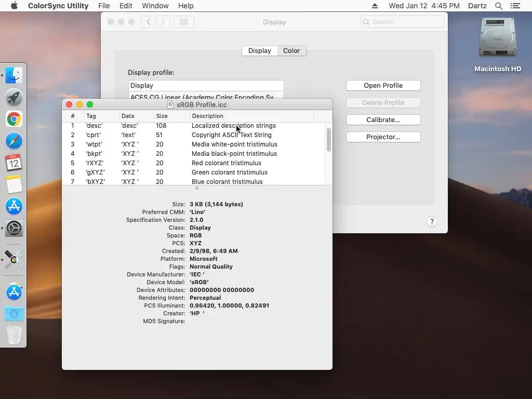Click the PCS Illuminant value 0.96420
This screenshot has width=532, height=399.
[x=229, y=305]
